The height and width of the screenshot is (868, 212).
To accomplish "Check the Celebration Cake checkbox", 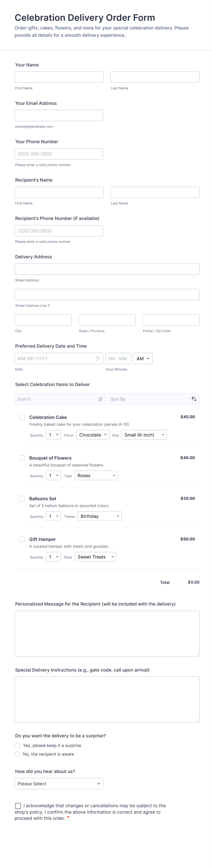I will click(x=22, y=417).
